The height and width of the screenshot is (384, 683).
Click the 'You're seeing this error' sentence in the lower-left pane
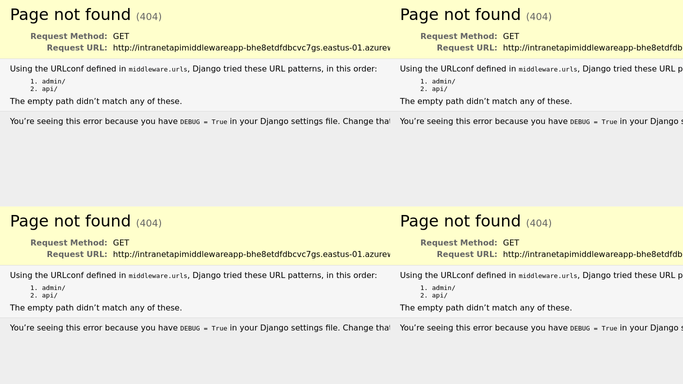199,328
